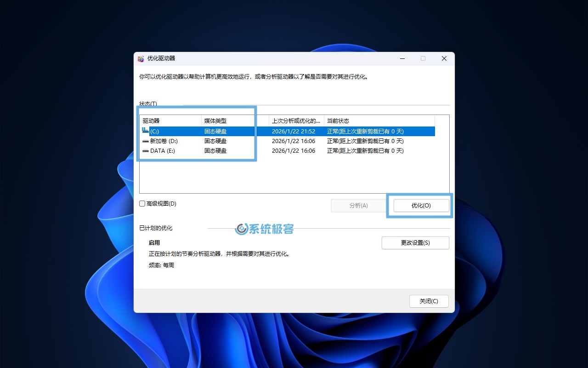
Task: Click the Optimize Drives icon in the title bar
Action: [x=141, y=58]
